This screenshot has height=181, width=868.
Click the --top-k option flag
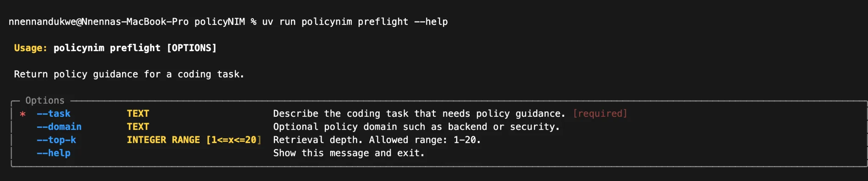pyautogui.click(x=56, y=140)
